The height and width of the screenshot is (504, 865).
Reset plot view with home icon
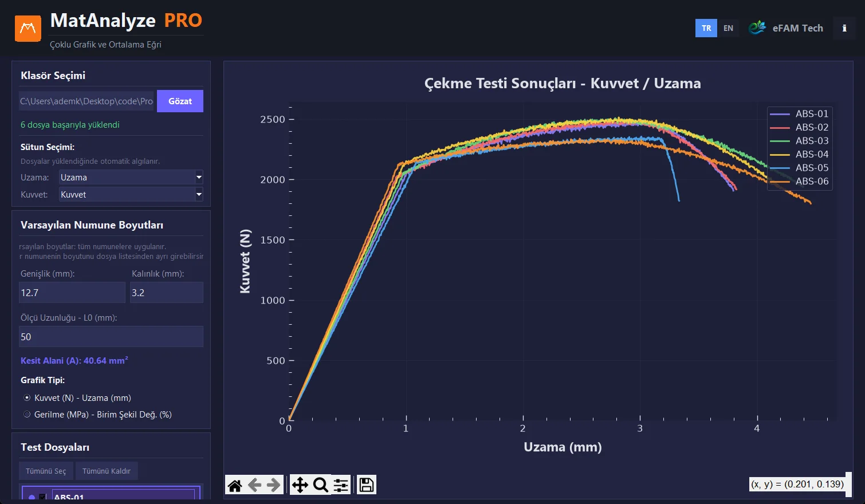[x=235, y=486]
